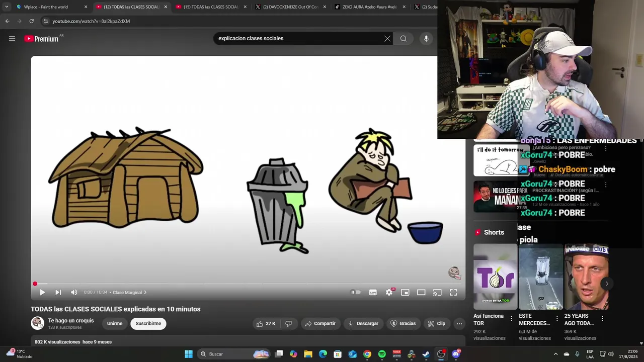Image resolution: width=644 pixels, height=362 pixels.
Task: Open File Explorer from the taskbar
Action: [x=308, y=354]
